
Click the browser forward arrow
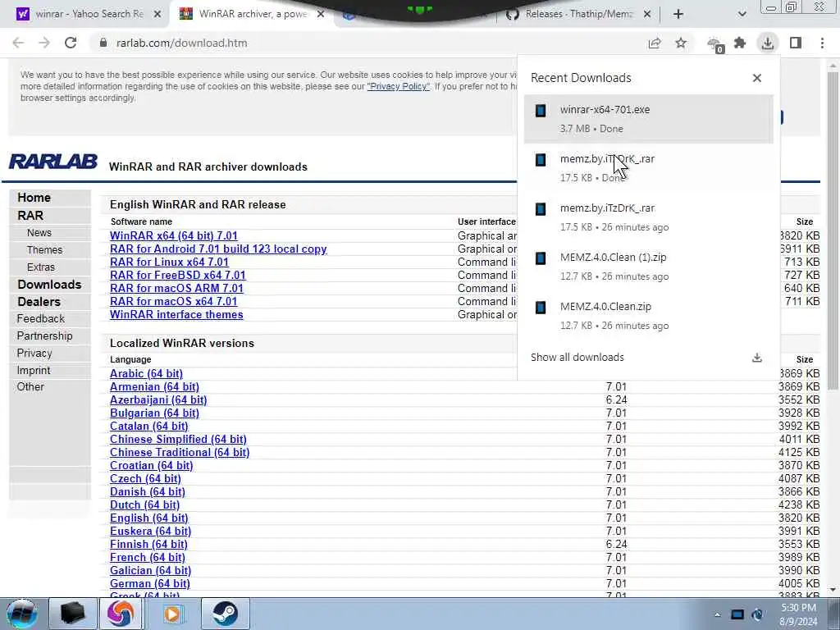click(44, 43)
